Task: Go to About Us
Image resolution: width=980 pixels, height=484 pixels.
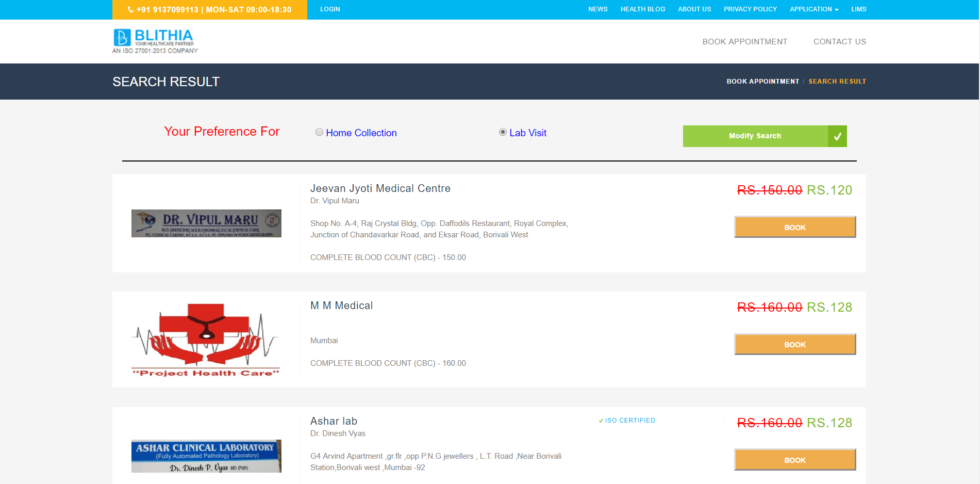Action: tap(694, 9)
